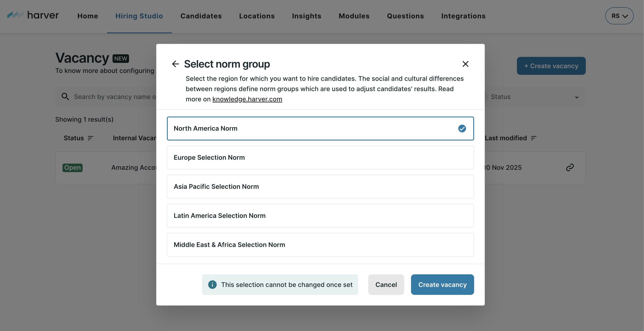Sort by Status column icon

pos(91,138)
